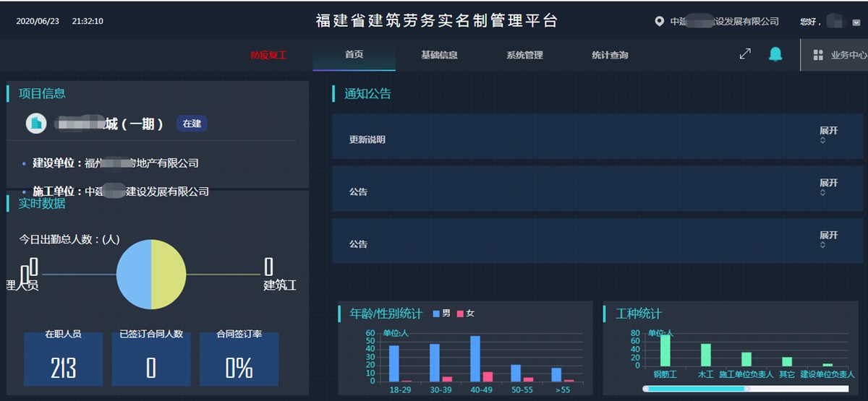The image size is (868, 401).
Task: Click the fullscreen expand arrows icon
Action: pos(745,54)
